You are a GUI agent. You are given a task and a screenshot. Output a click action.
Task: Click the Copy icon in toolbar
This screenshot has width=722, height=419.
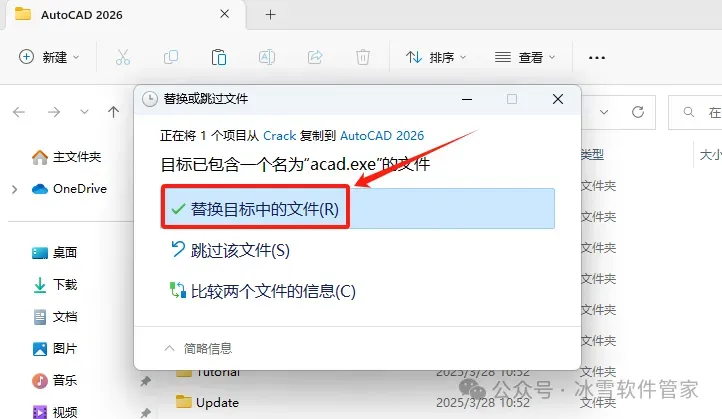tap(171, 57)
